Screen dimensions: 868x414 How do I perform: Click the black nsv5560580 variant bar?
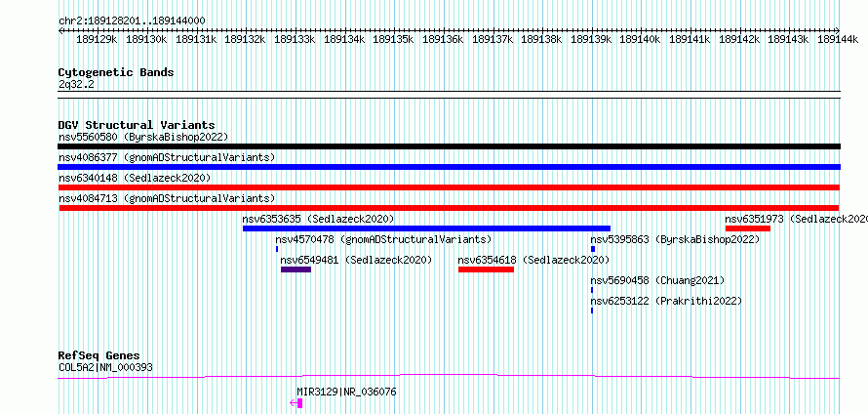[449, 146]
